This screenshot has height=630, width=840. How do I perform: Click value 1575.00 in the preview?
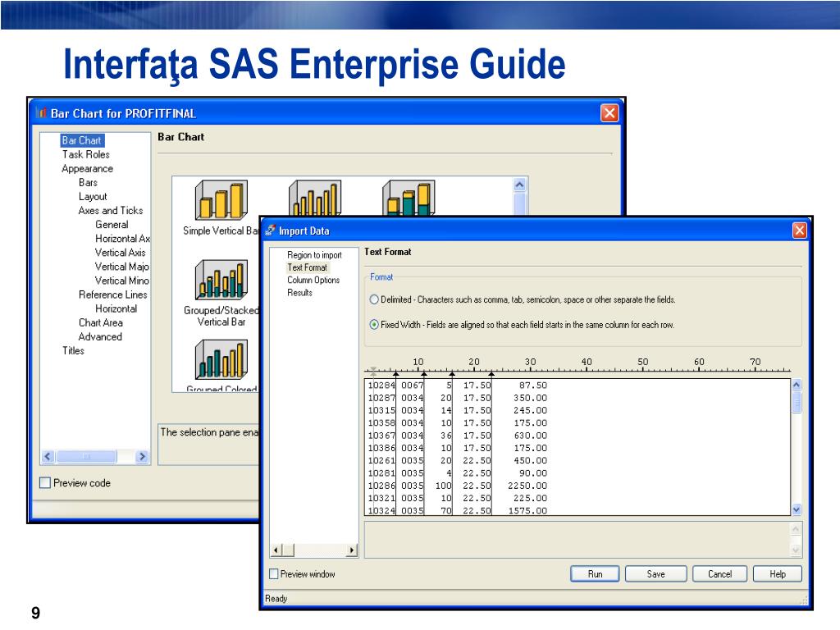[x=527, y=510]
